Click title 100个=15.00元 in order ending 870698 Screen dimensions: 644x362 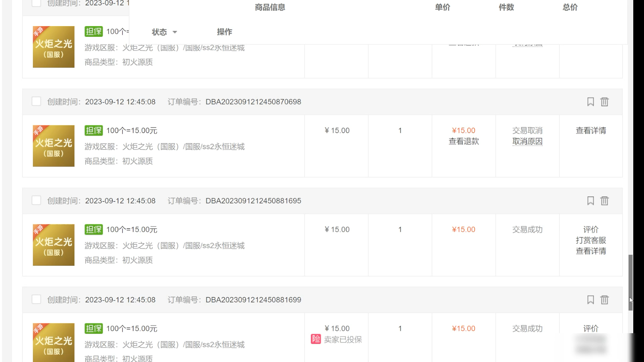pos(132,130)
